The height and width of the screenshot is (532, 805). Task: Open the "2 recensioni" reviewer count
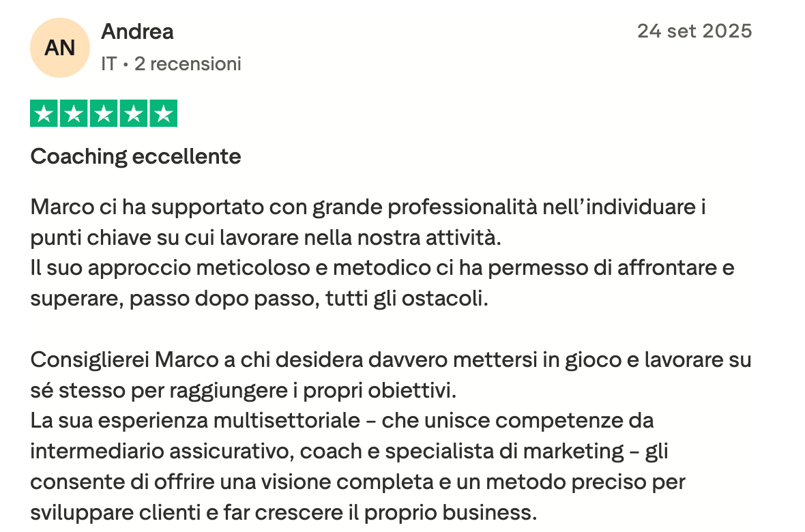[188, 64]
